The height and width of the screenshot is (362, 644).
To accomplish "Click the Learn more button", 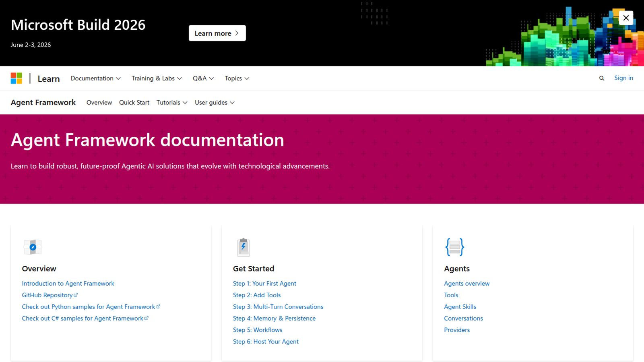I will coord(217,33).
